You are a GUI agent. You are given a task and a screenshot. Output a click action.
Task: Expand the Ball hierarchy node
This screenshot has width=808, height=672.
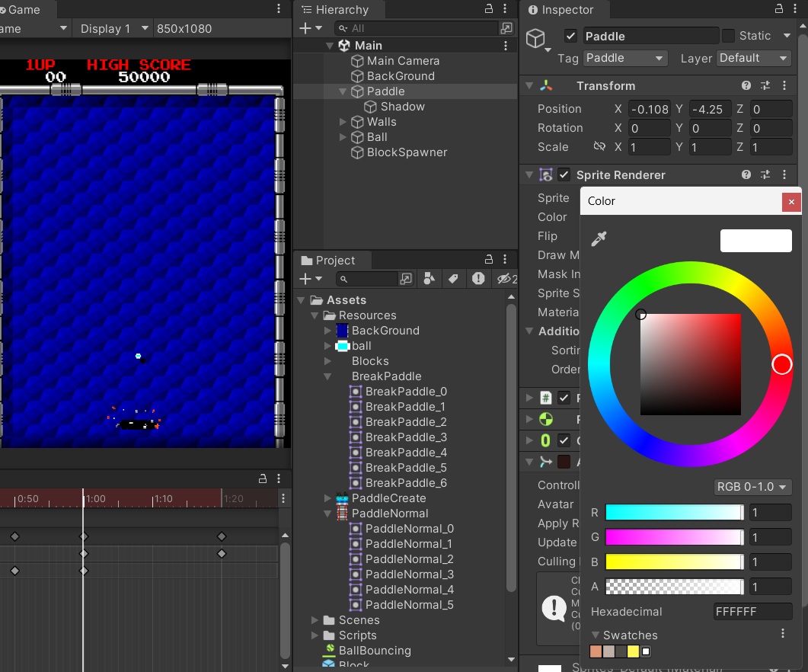click(x=343, y=137)
